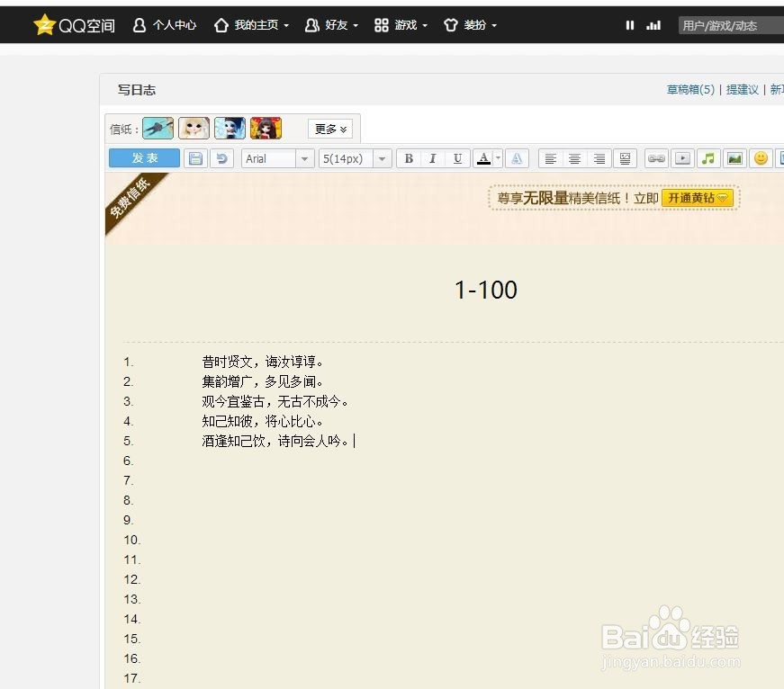Align text left
This screenshot has height=689, width=784.
(551, 159)
